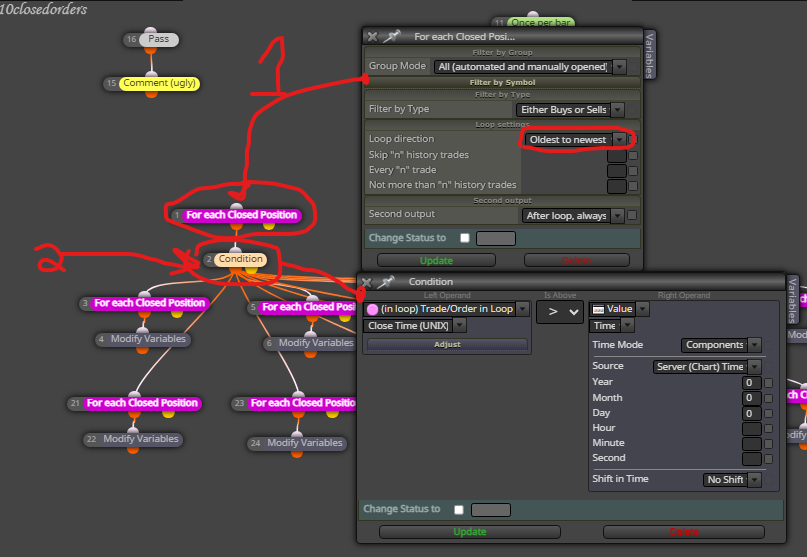
Task: Toggle the checkbox beside Hour field
Action: pyautogui.click(x=768, y=428)
